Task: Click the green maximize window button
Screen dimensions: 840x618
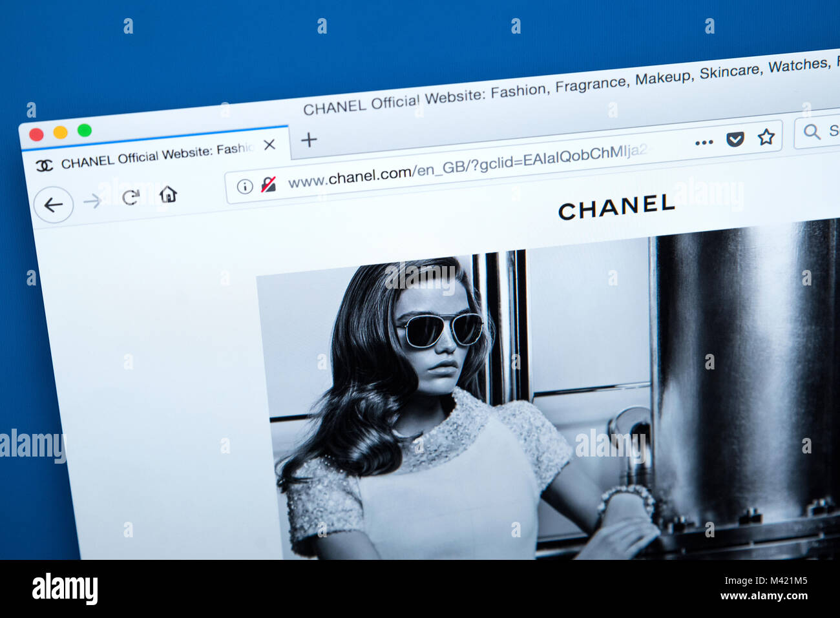Action: [84, 130]
